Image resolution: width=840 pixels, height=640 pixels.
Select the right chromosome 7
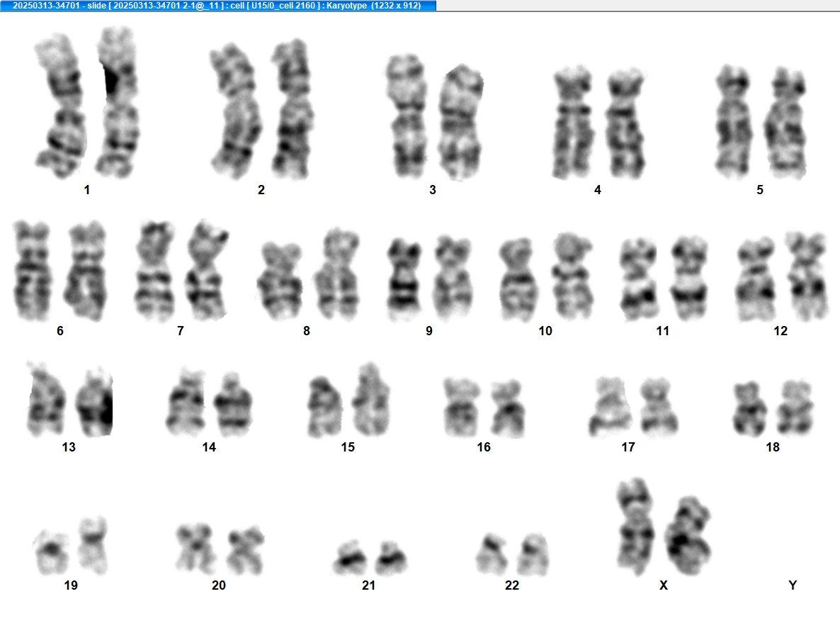coord(207,269)
